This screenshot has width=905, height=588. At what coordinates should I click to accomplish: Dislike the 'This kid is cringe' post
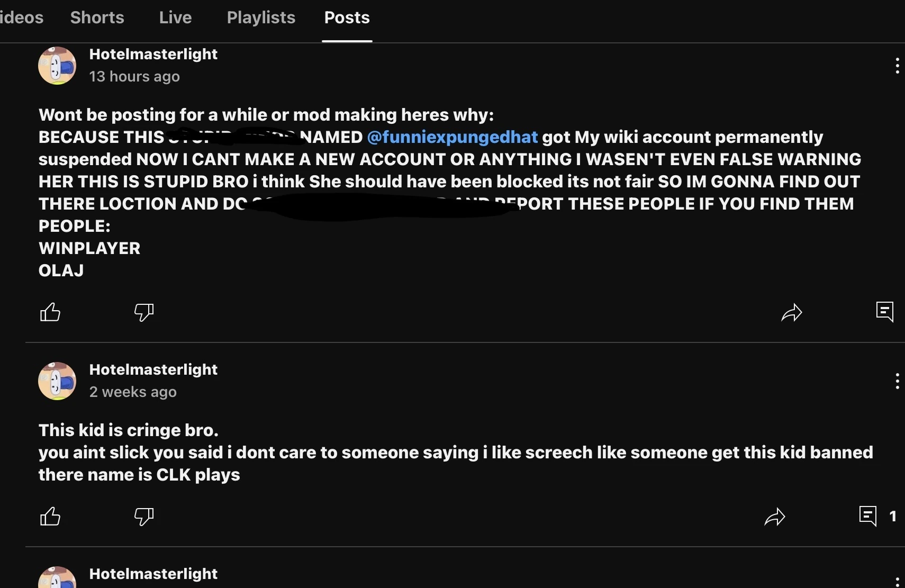144,516
